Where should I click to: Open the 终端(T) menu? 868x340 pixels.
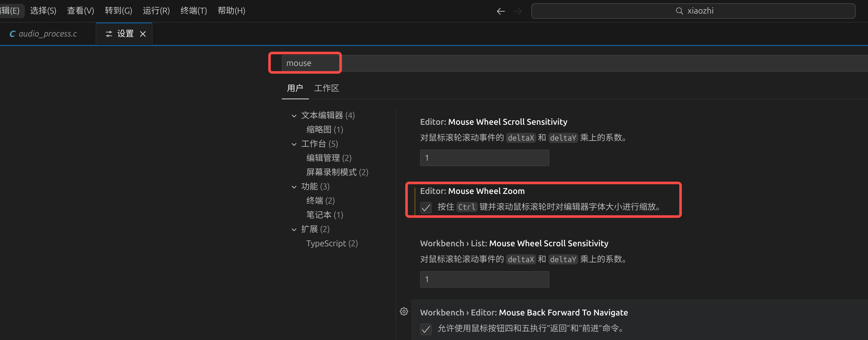point(194,10)
